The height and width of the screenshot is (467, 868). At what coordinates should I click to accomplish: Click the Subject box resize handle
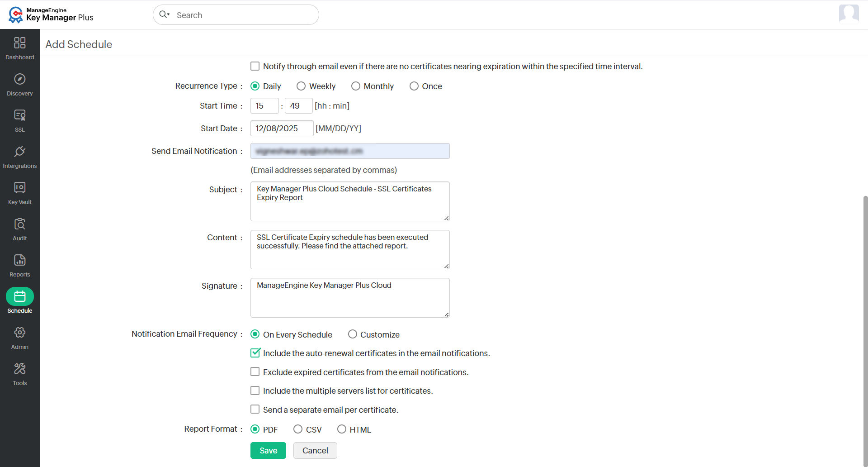pyautogui.click(x=446, y=218)
